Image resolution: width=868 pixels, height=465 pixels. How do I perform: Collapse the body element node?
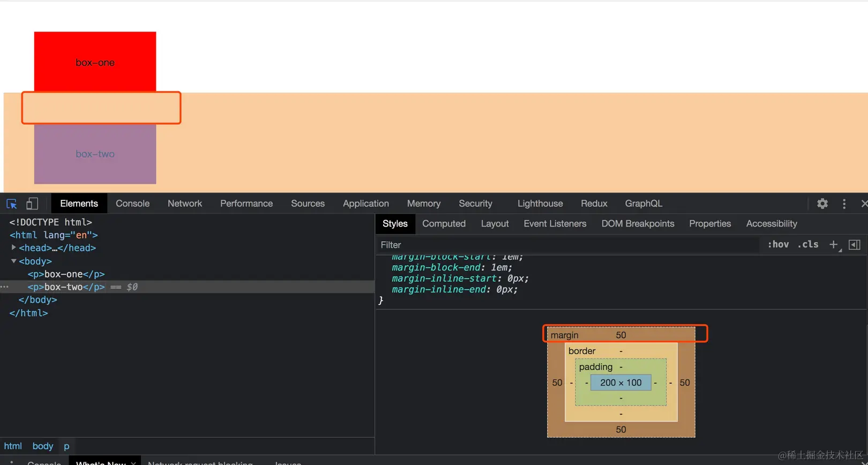[x=13, y=261]
